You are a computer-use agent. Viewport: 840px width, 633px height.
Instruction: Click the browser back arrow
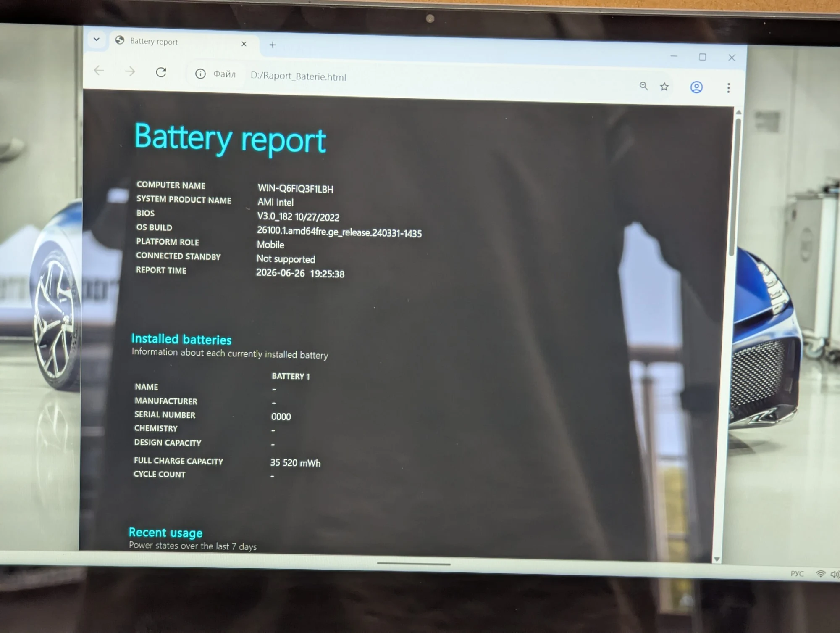tap(99, 70)
